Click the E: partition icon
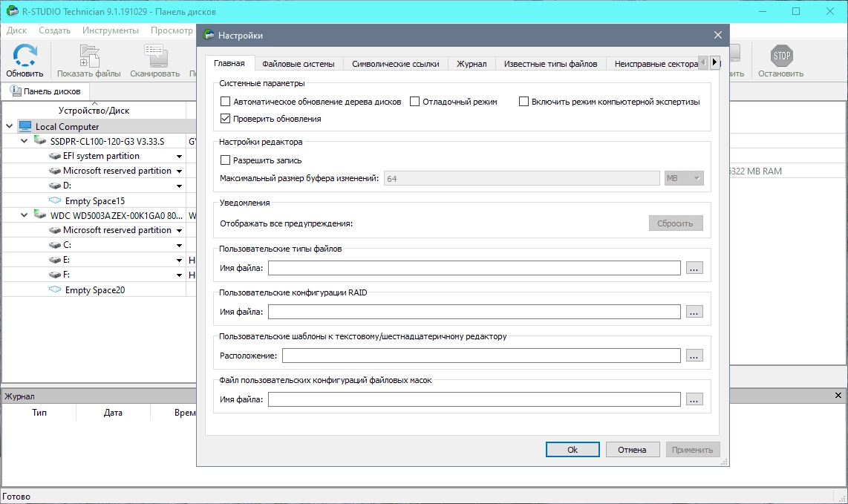Image resolution: width=848 pixels, height=504 pixels. [x=55, y=260]
